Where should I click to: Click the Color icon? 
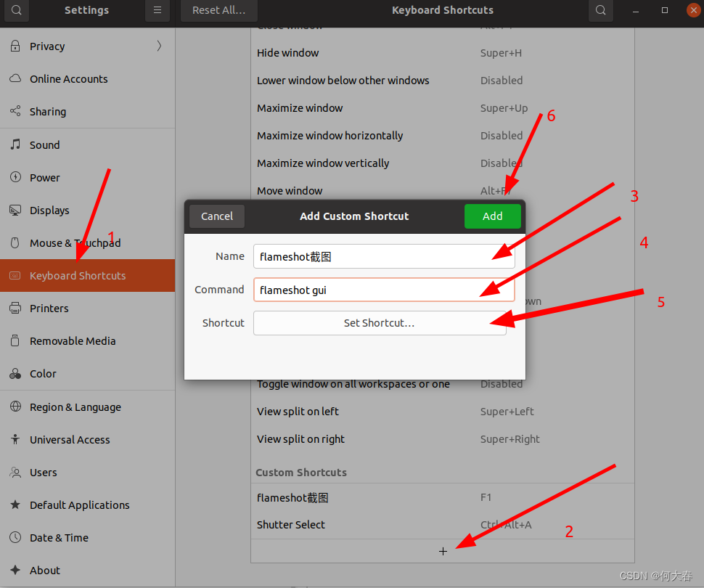[15, 373]
